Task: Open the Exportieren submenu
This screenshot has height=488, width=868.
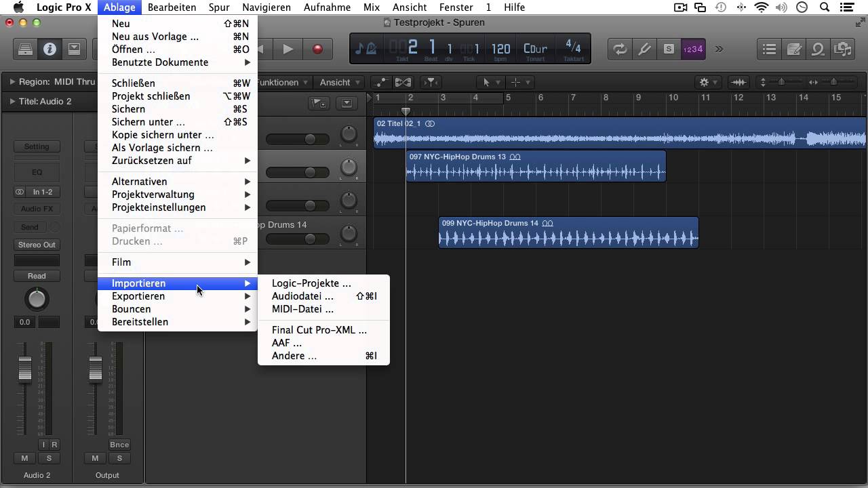Action: coord(178,296)
